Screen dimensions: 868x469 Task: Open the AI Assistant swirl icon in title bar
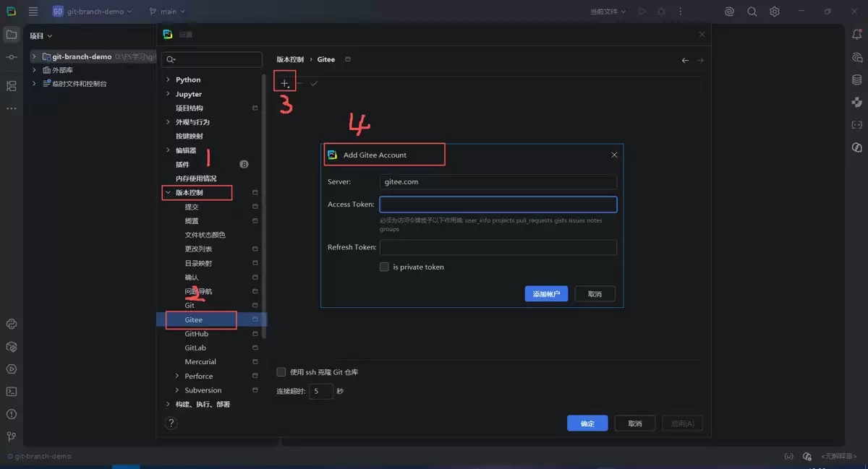click(730, 12)
